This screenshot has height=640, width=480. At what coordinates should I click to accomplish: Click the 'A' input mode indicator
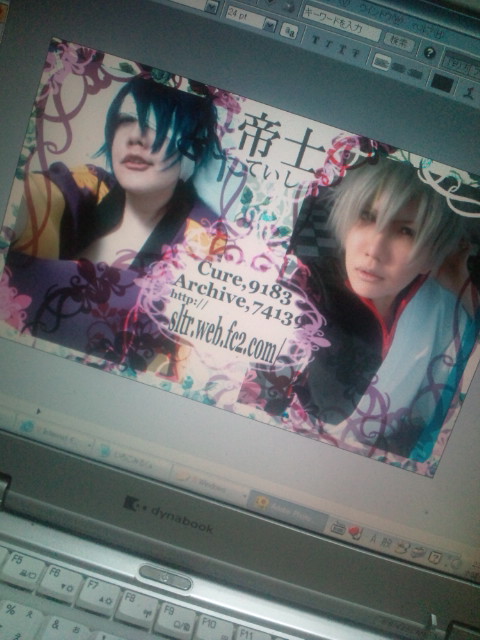pos(373,538)
